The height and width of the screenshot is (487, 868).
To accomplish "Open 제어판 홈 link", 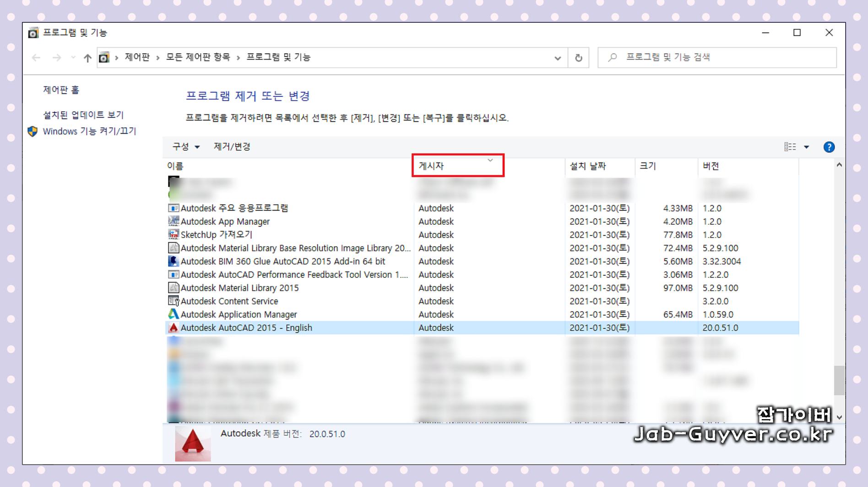I will click(61, 90).
